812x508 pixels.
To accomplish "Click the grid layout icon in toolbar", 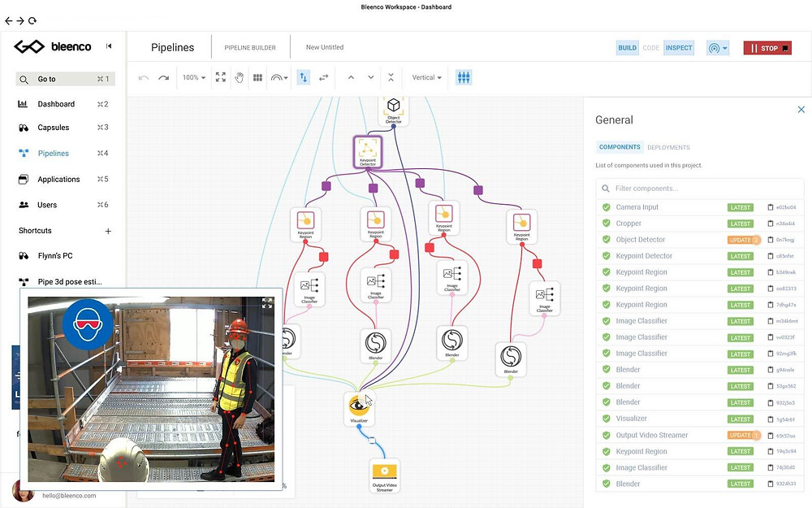I will 257,77.
